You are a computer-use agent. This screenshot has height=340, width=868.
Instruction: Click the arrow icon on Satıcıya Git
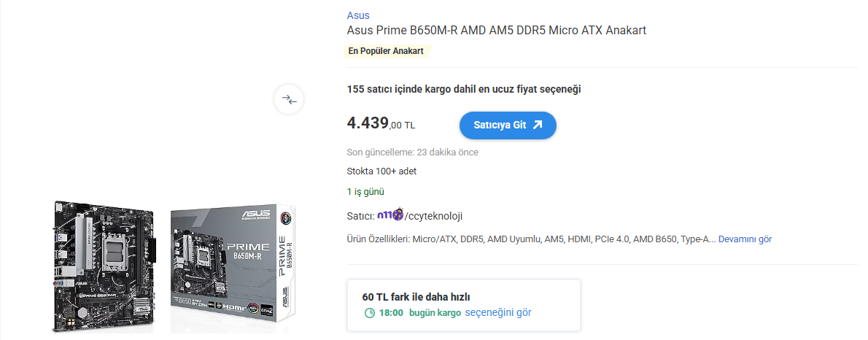pos(538,125)
